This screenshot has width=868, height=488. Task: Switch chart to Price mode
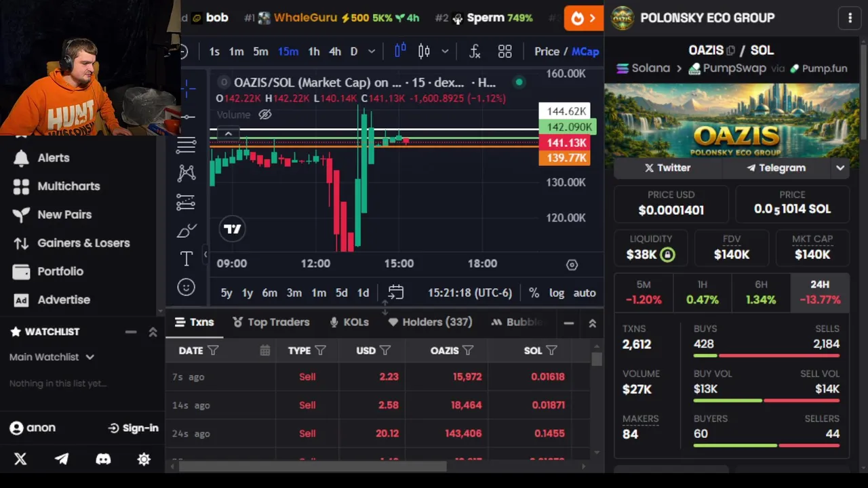[x=547, y=52]
